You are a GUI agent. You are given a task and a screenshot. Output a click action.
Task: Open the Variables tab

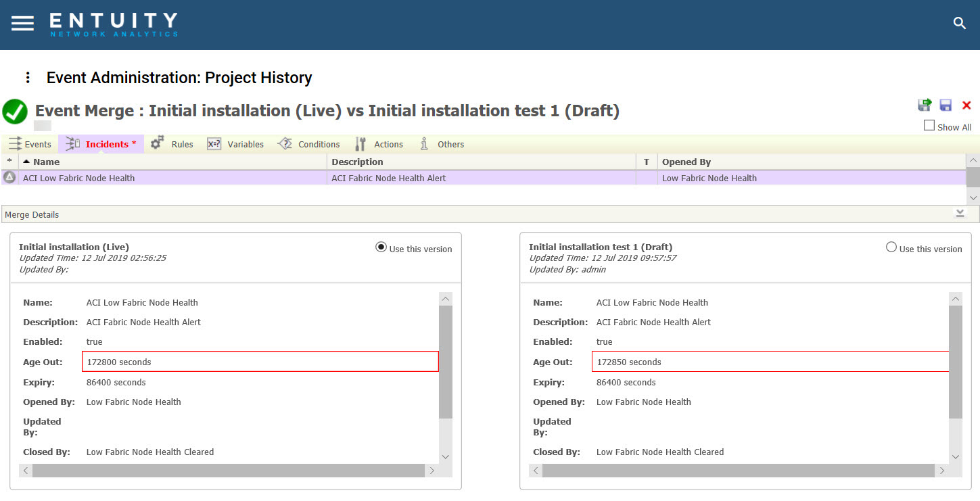click(235, 144)
